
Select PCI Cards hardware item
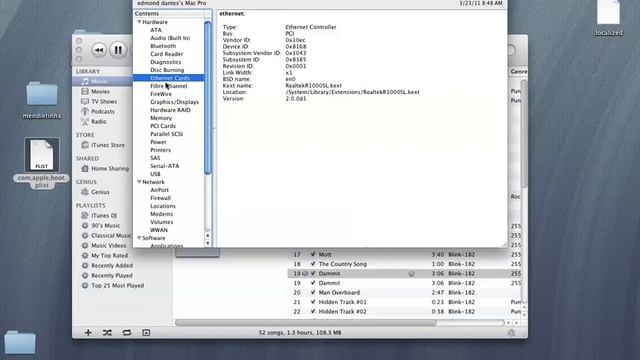click(163, 126)
